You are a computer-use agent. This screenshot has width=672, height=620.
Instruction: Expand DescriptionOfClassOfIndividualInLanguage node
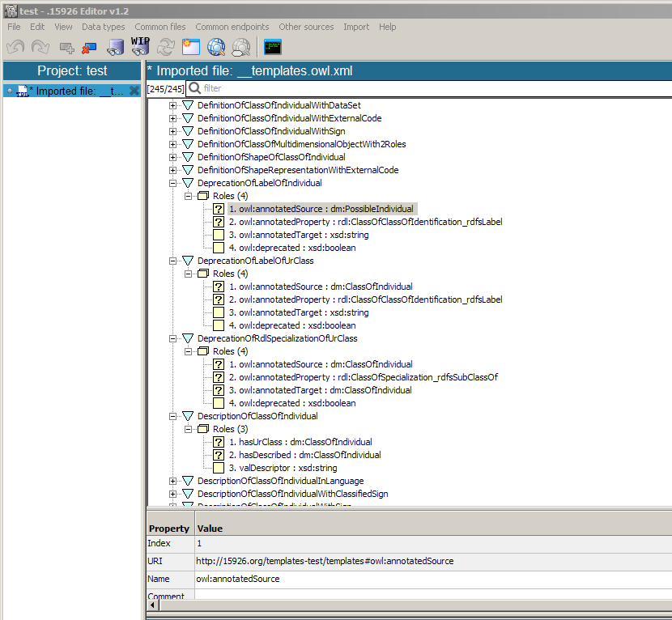click(172, 481)
